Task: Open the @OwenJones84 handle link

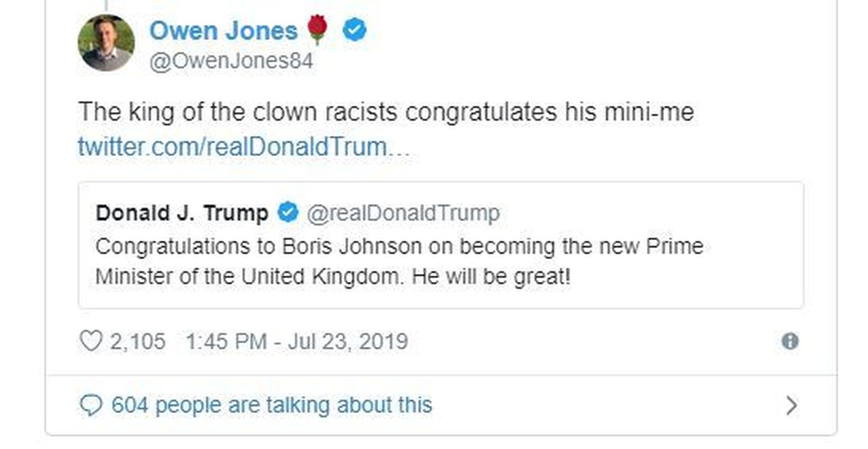Action: pyautogui.click(x=231, y=61)
